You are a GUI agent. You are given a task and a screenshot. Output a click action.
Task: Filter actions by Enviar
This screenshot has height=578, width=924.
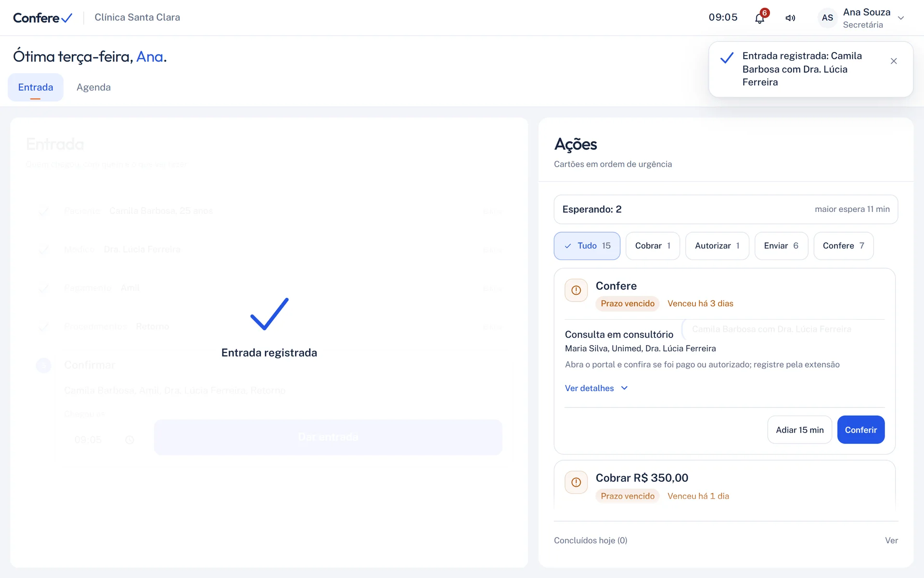[x=781, y=246]
